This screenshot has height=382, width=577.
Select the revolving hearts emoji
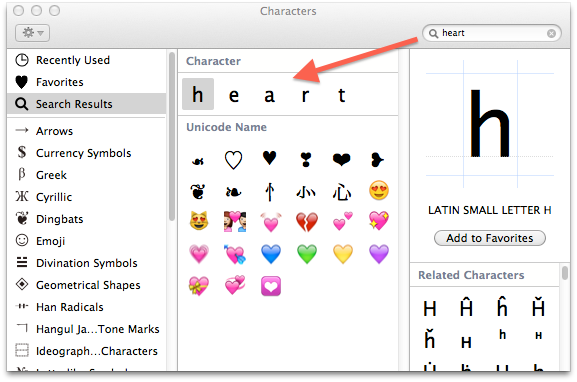(235, 285)
